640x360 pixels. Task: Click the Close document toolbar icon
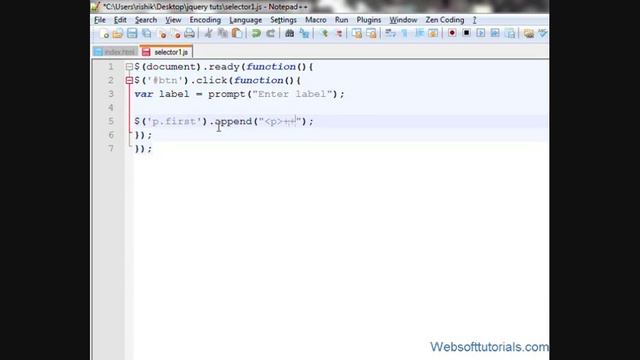pos(162,33)
